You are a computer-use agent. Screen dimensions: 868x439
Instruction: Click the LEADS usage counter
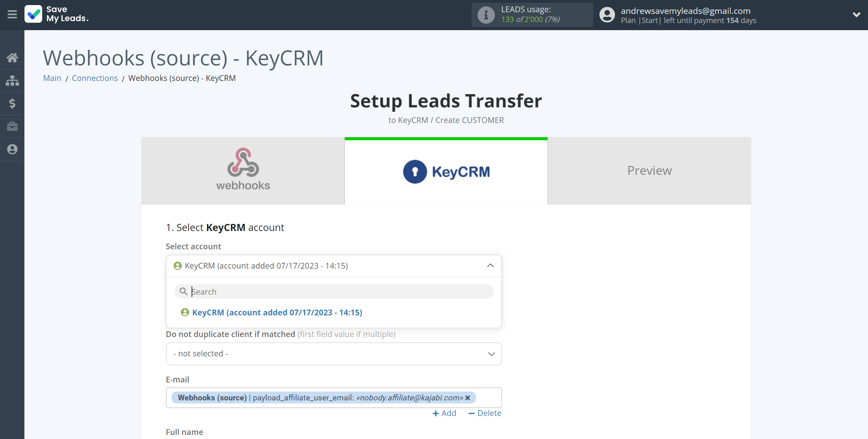pyautogui.click(x=532, y=15)
